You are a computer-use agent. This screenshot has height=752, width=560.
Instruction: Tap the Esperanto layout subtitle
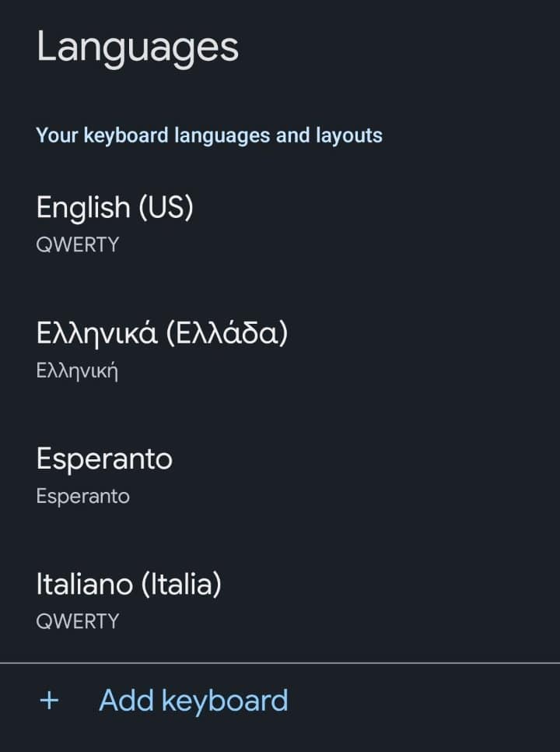82,496
